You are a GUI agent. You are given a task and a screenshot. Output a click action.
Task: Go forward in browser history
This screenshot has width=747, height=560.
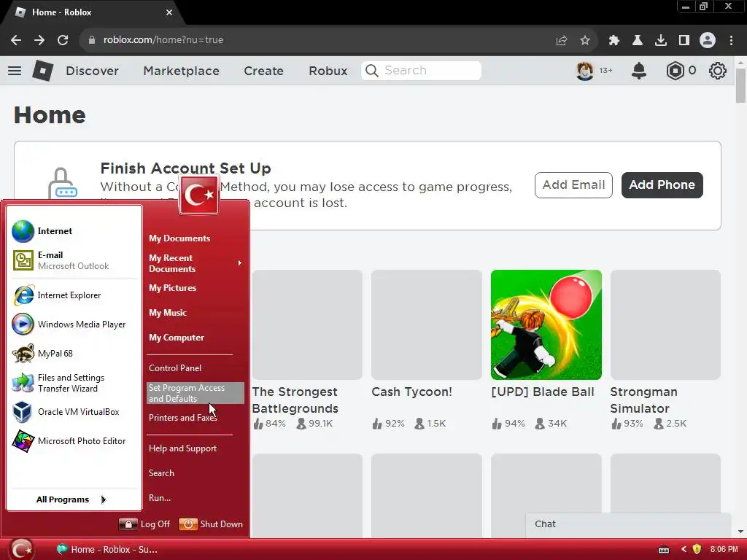pos(39,40)
